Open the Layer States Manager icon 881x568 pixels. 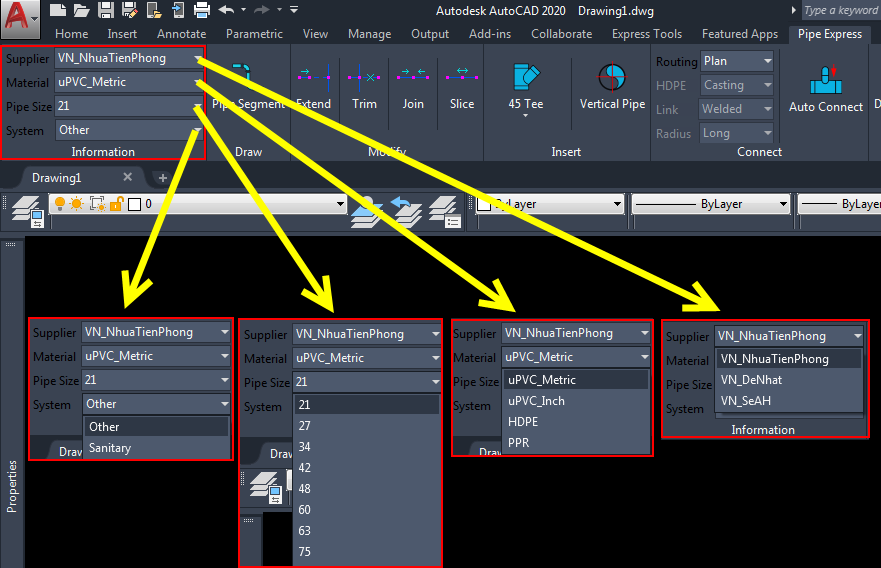click(445, 211)
